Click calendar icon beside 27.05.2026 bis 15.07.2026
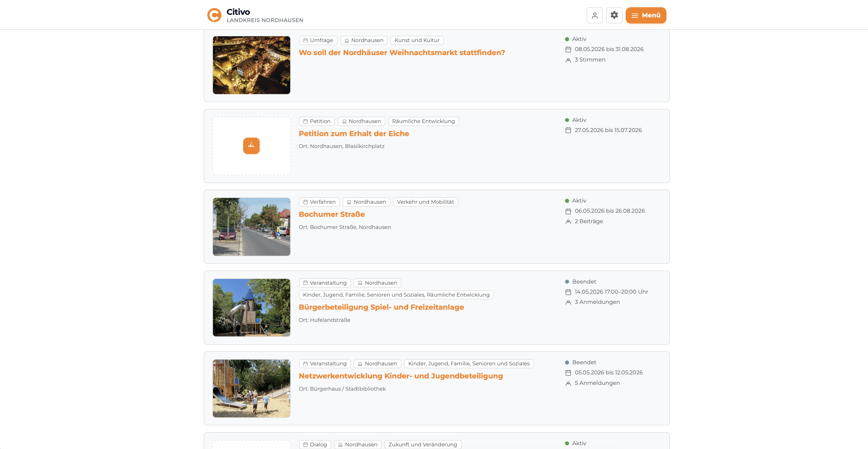This screenshot has height=449, width=868. click(x=568, y=130)
